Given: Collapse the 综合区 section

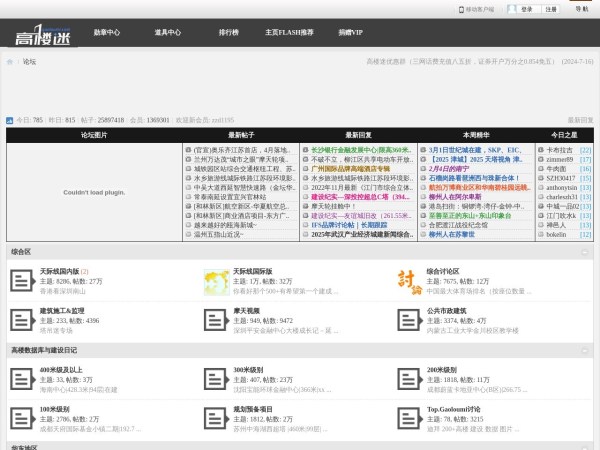Looking at the screenshot, I should coord(587,252).
